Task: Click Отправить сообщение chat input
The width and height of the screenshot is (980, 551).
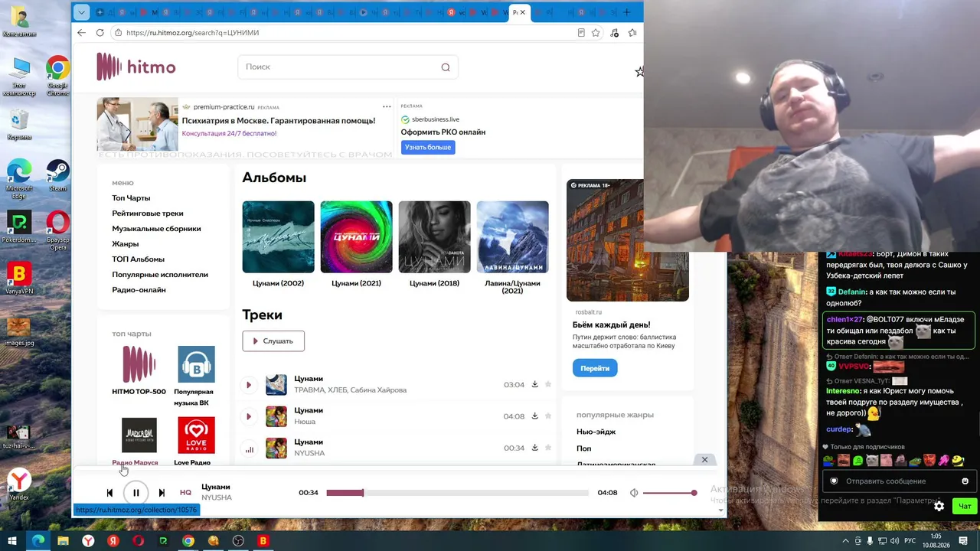Action: [886, 481]
